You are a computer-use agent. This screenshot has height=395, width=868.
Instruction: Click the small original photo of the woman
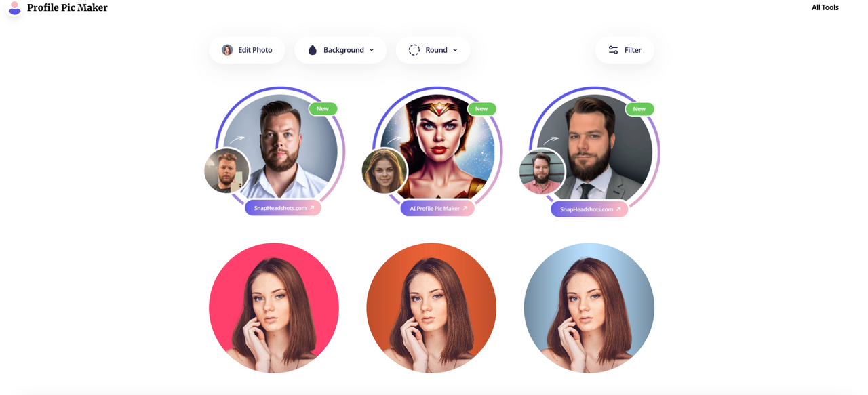(384, 171)
